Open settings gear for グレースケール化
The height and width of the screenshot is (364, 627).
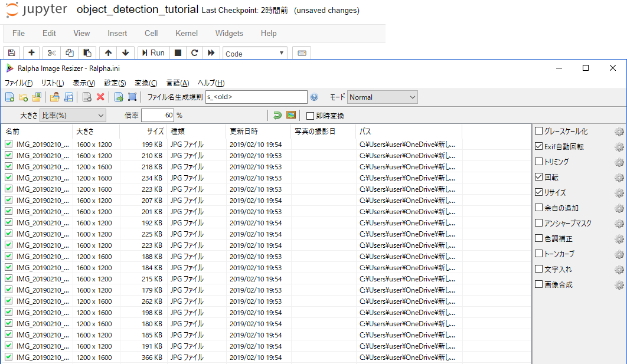coord(619,132)
